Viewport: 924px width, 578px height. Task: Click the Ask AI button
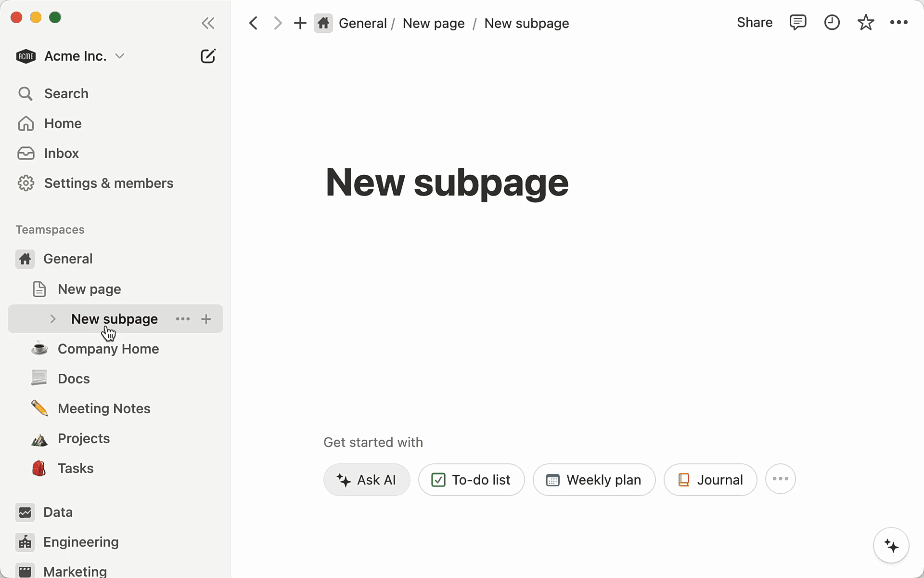coord(367,480)
